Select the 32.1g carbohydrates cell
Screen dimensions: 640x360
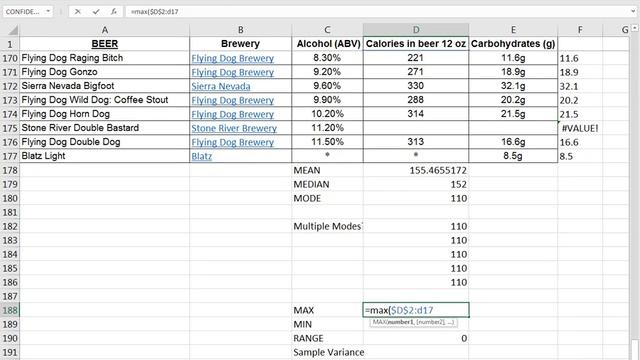pos(513,86)
